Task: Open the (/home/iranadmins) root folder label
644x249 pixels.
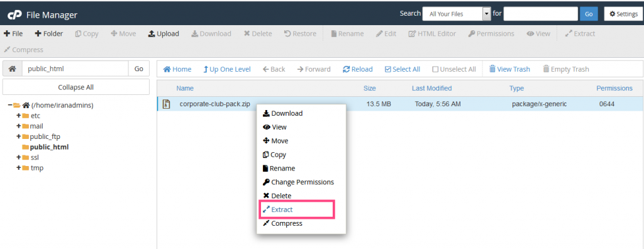Action: pyautogui.click(x=62, y=105)
